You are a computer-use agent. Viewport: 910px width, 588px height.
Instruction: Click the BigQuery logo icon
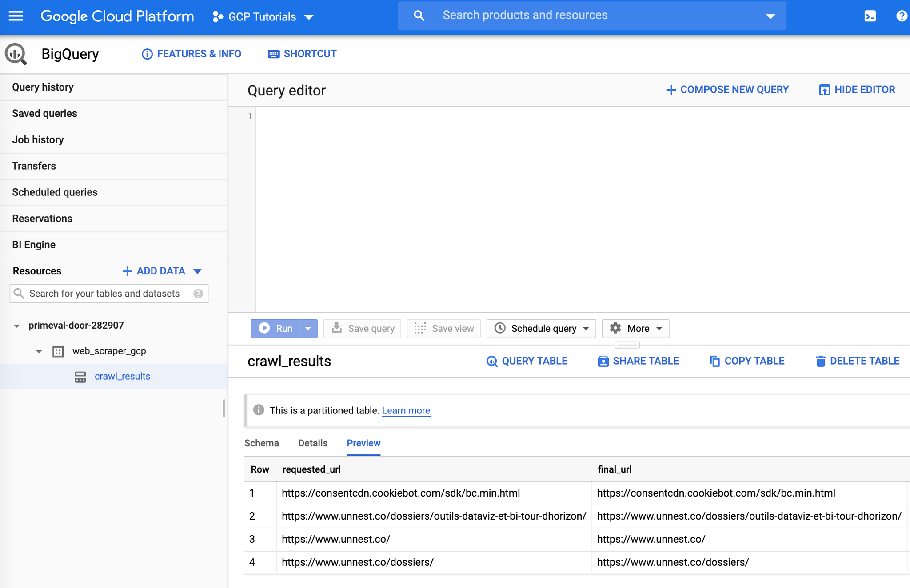(x=16, y=54)
